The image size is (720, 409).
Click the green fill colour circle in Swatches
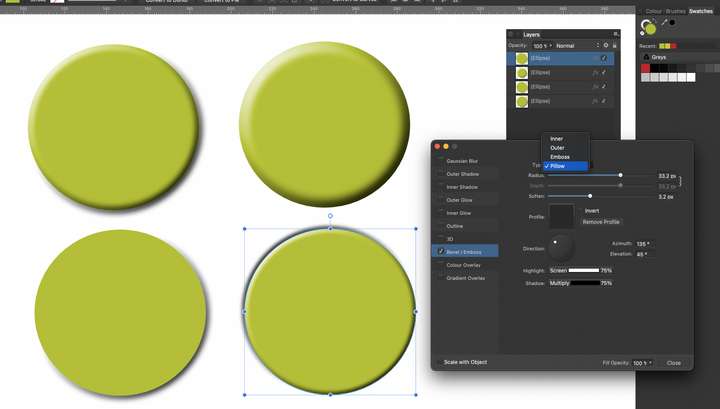click(x=651, y=29)
